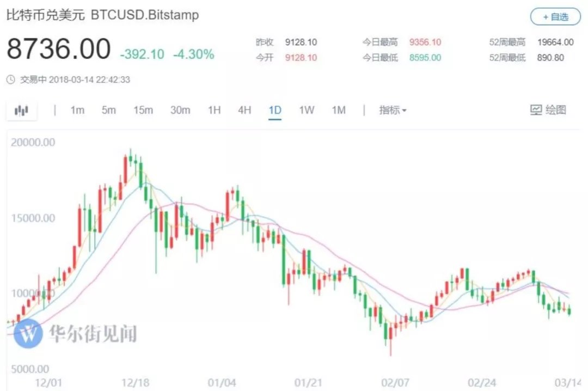The height and width of the screenshot is (391, 588).
Task: Click the BTCUSD.Bitstamp symbol title
Action: coord(144,15)
